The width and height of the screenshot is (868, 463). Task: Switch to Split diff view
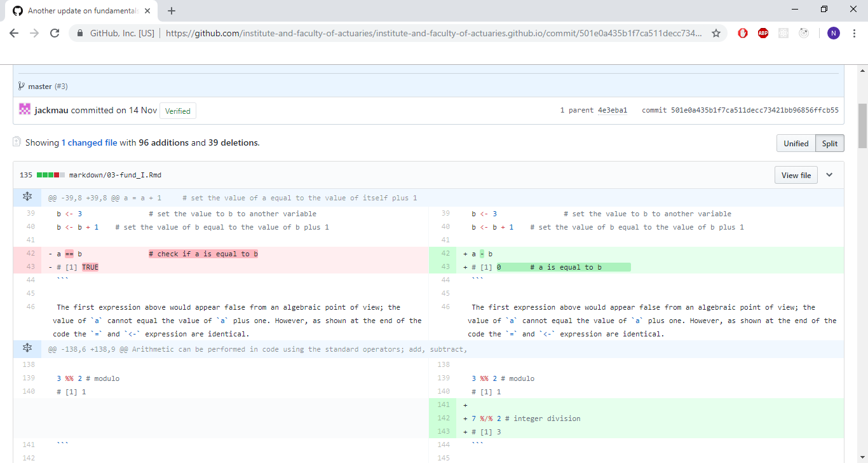pyautogui.click(x=829, y=143)
